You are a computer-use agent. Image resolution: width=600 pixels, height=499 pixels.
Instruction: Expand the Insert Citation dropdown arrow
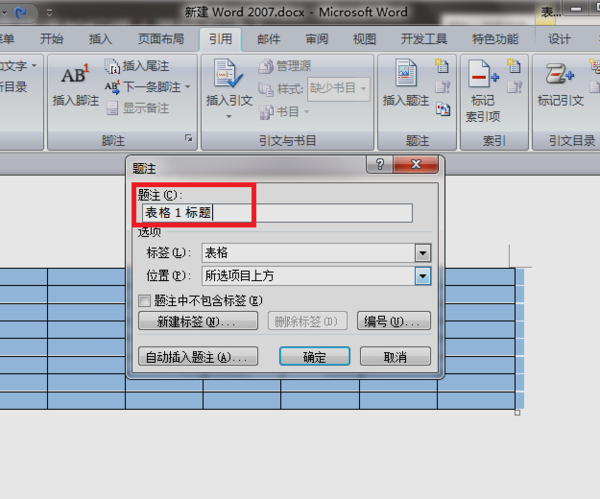tap(229, 116)
